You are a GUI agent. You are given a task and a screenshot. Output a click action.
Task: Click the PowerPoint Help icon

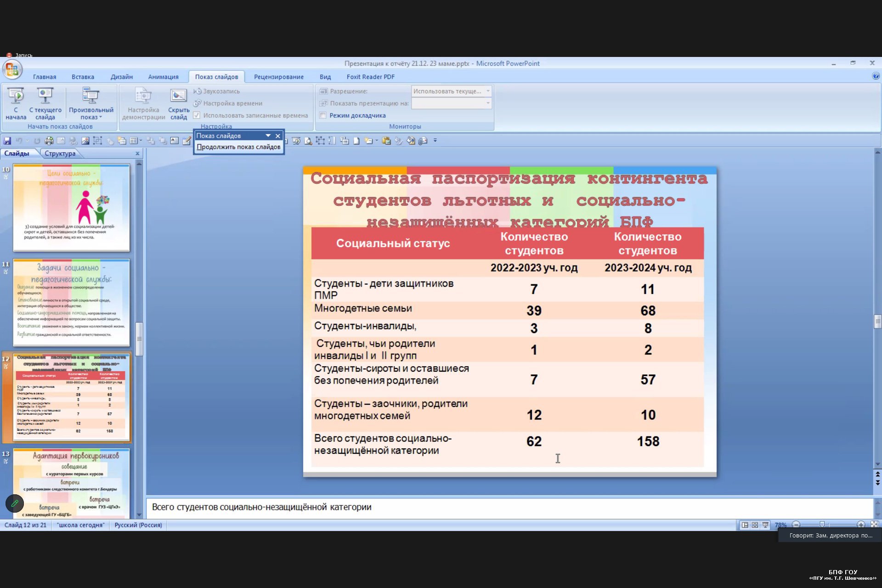tap(876, 76)
